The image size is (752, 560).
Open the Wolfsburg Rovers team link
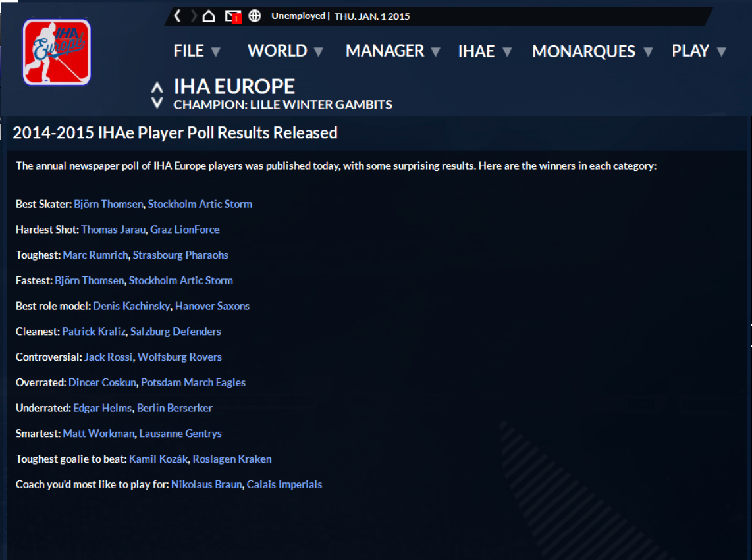[179, 357]
